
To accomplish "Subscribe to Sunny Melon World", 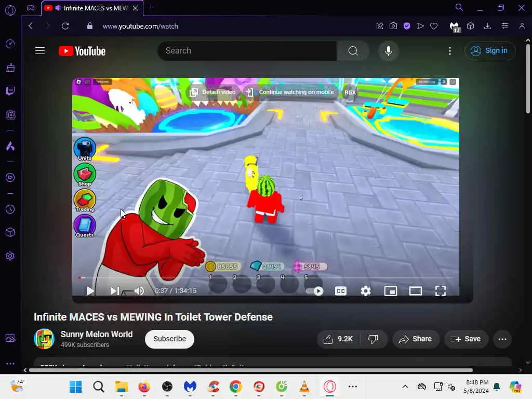I will pos(169,339).
